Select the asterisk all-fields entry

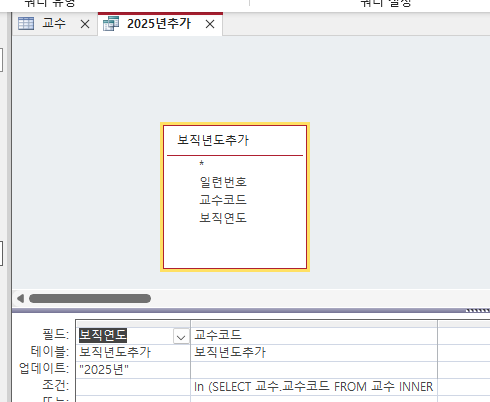click(x=201, y=163)
